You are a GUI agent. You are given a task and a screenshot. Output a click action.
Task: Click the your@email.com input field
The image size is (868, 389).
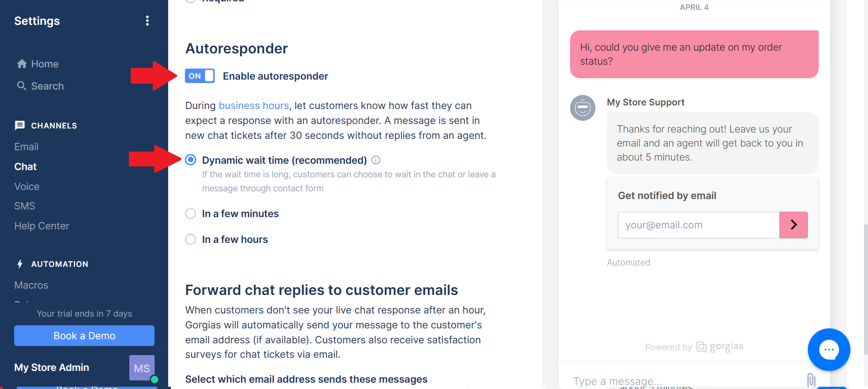click(x=698, y=225)
